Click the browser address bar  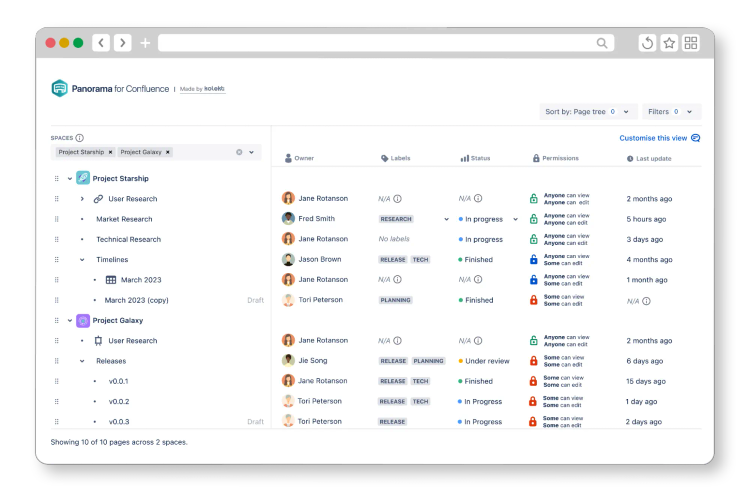pyautogui.click(x=386, y=43)
